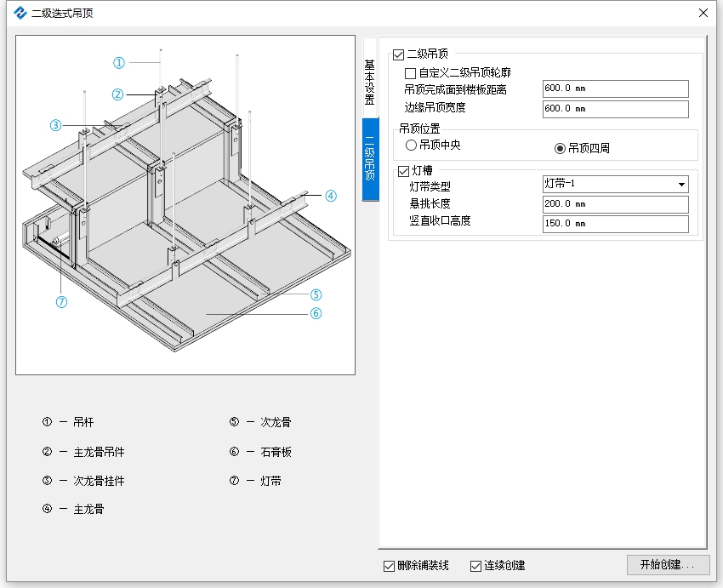Click the 灯带 legend label

[270, 481]
